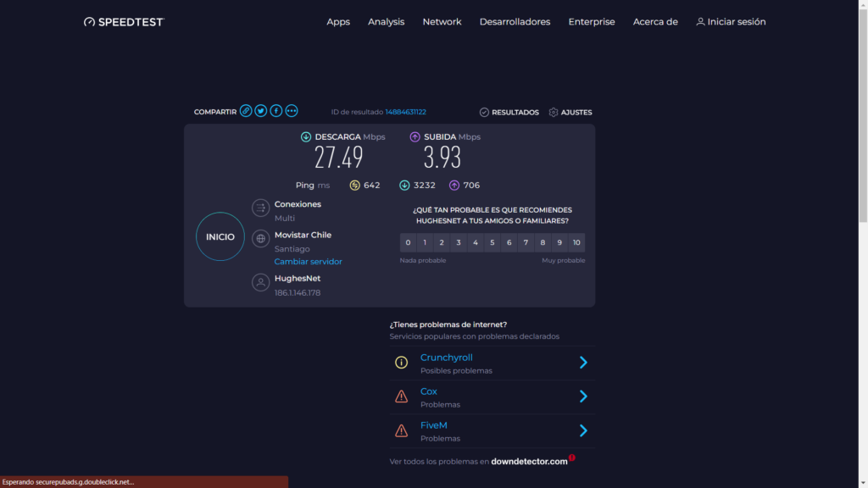Click the Multi connections value
Image resolution: width=868 pixels, height=488 pixels.
tap(285, 218)
